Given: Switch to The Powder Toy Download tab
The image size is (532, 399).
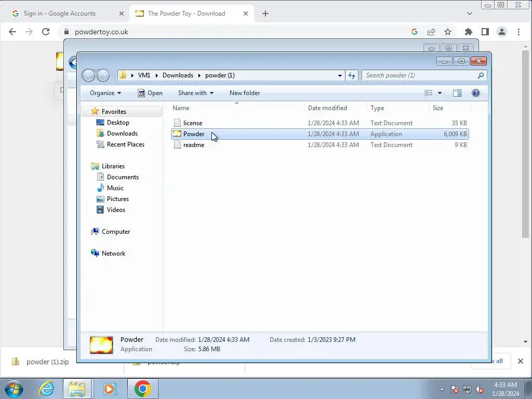Looking at the screenshot, I should (187, 14).
